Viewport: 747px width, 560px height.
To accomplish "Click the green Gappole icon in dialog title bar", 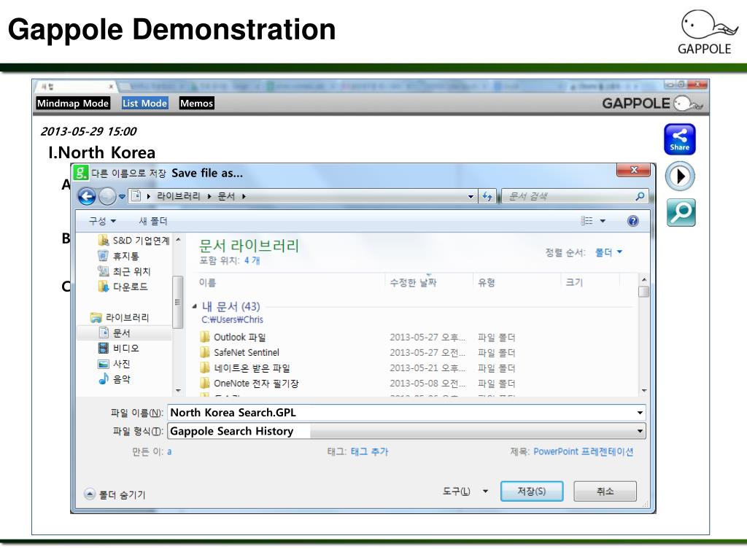I will click(x=80, y=172).
